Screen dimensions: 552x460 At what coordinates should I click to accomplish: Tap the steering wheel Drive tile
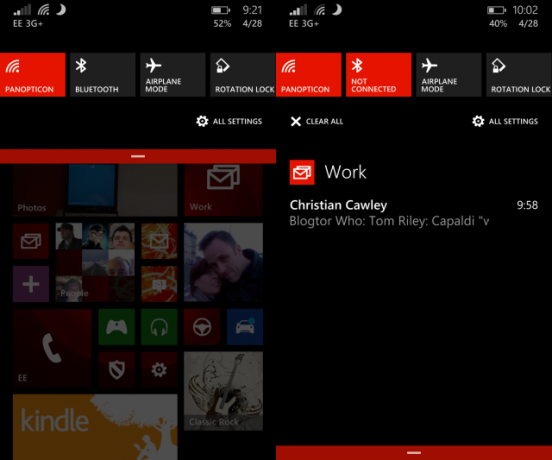point(202,327)
